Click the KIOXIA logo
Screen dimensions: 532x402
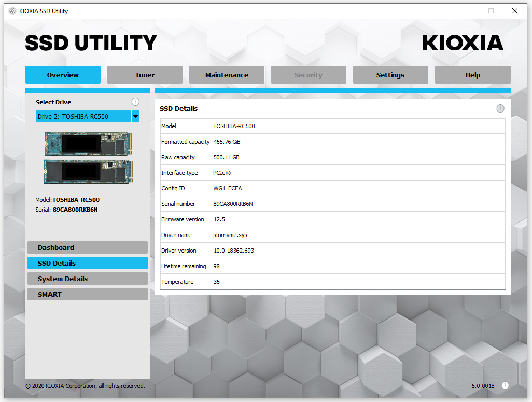[x=463, y=43]
